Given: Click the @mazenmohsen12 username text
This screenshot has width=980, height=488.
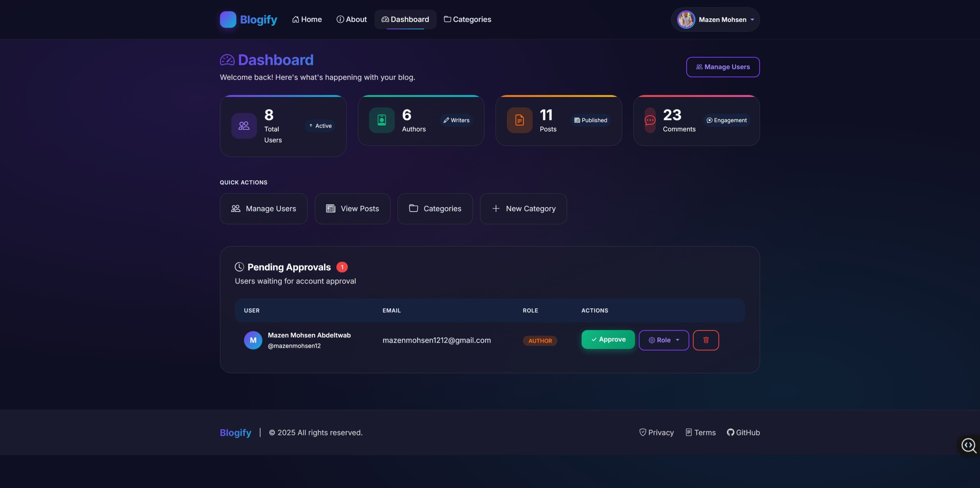Looking at the screenshot, I should tap(294, 346).
